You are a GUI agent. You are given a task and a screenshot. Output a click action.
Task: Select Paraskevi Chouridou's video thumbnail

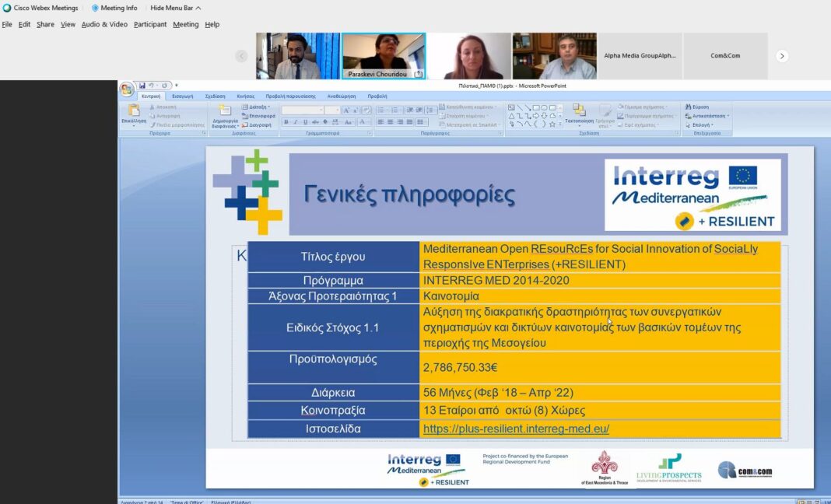(384, 56)
